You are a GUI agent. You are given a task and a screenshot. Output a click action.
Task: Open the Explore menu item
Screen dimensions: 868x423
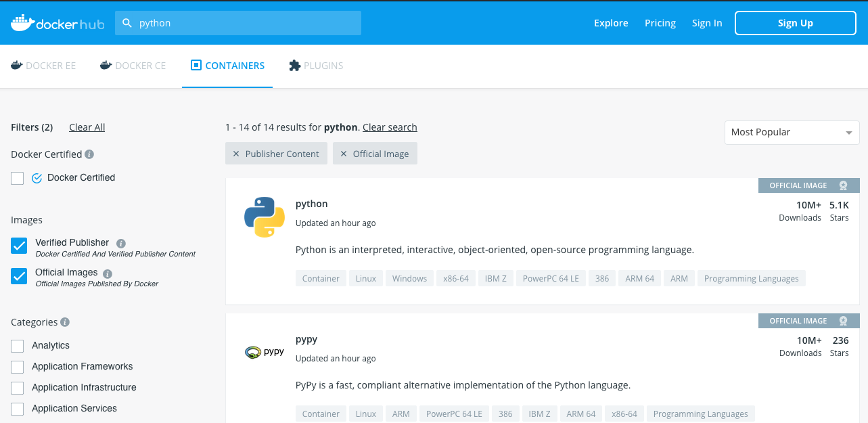(610, 22)
